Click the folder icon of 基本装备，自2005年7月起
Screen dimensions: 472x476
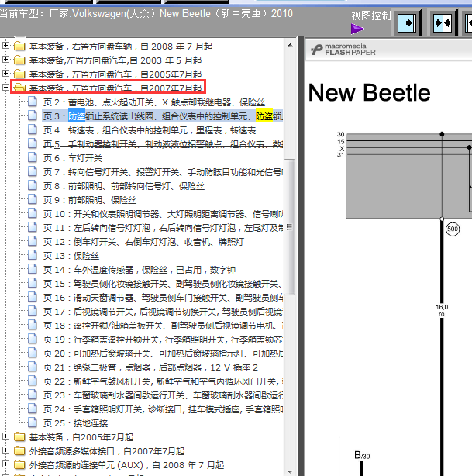(x=19, y=437)
